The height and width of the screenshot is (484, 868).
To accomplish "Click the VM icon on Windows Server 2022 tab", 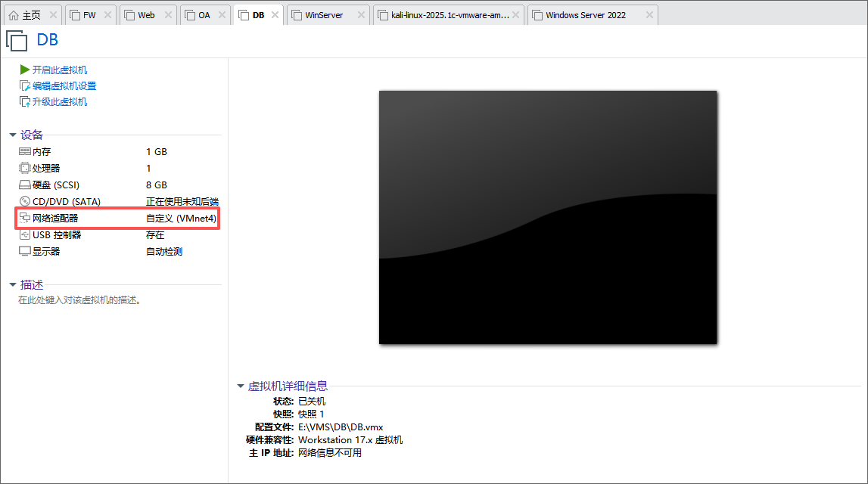I will [537, 15].
